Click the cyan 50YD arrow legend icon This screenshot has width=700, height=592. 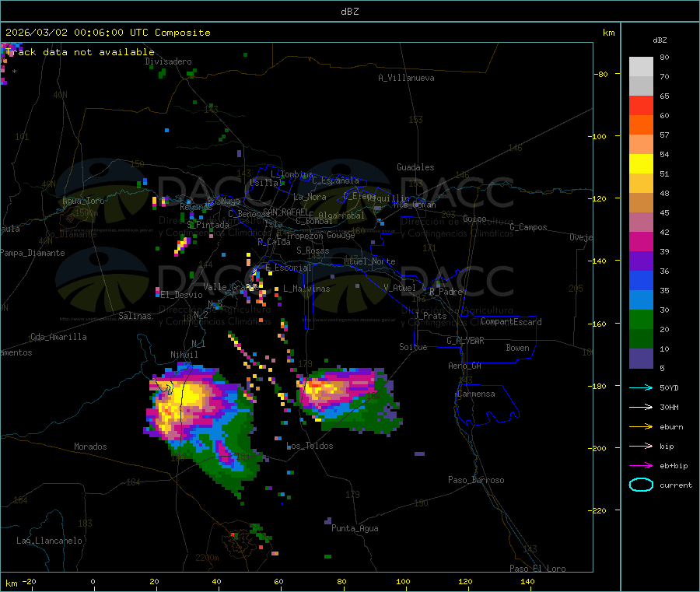(x=641, y=387)
